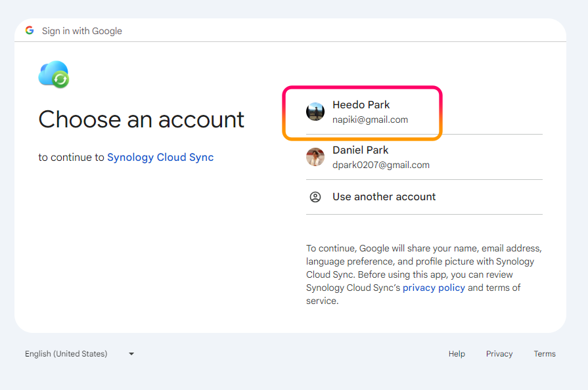This screenshot has width=588, height=390.
Task: Click the Choose an account heading
Action: pos(141,120)
